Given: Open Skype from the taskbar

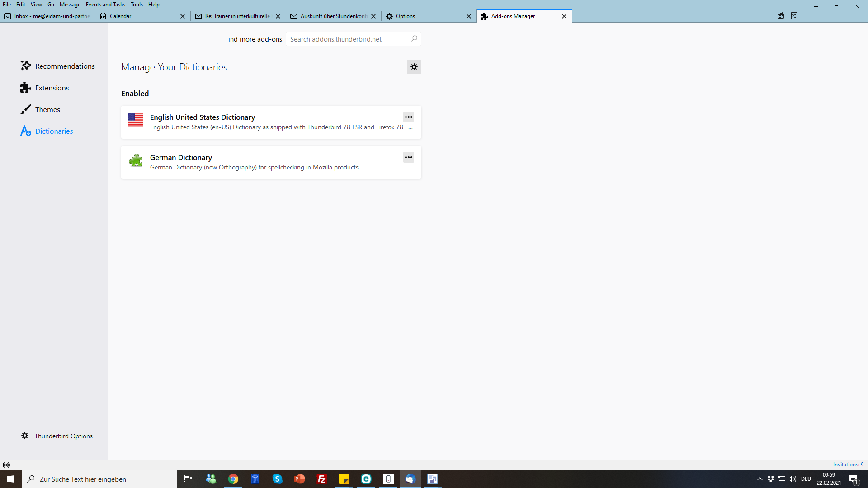Looking at the screenshot, I should tap(278, 479).
